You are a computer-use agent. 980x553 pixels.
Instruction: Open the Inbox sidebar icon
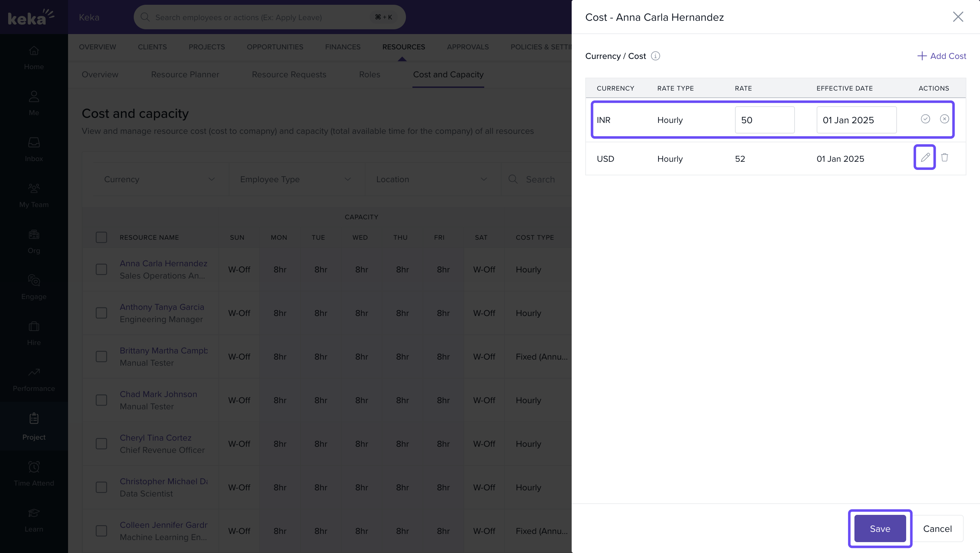(x=34, y=149)
